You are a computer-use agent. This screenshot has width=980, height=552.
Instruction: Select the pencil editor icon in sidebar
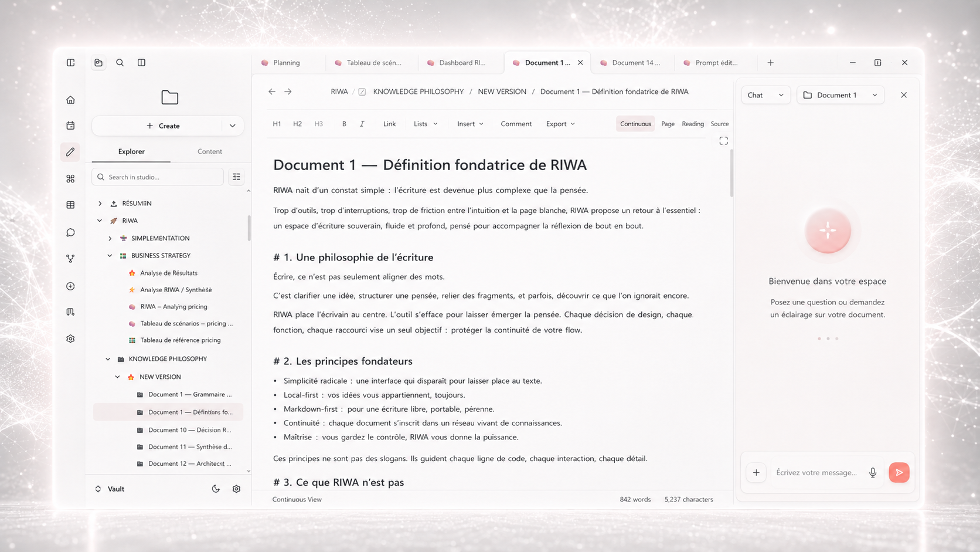(70, 152)
